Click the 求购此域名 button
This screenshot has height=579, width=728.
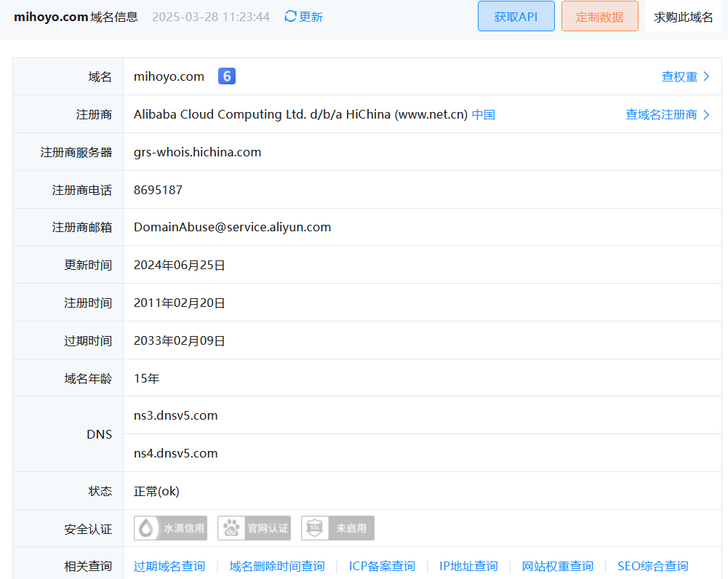684,16
